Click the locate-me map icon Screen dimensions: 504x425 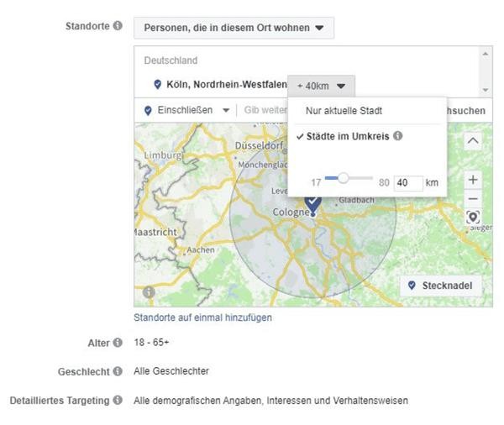pos(473,218)
